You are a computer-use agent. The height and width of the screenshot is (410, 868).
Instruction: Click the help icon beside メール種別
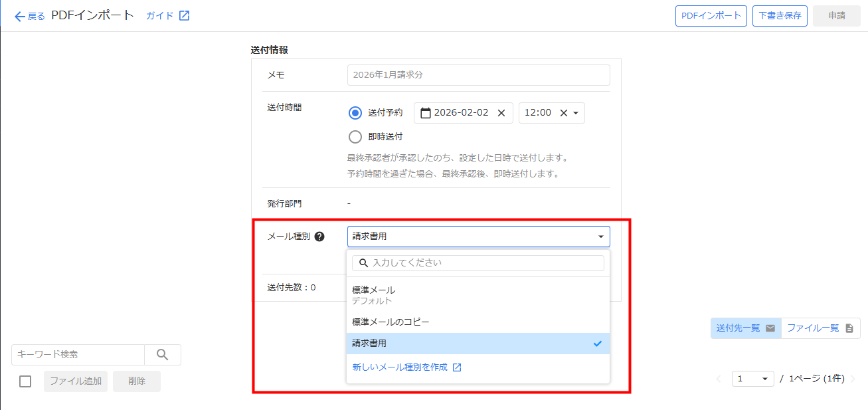[319, 237]
